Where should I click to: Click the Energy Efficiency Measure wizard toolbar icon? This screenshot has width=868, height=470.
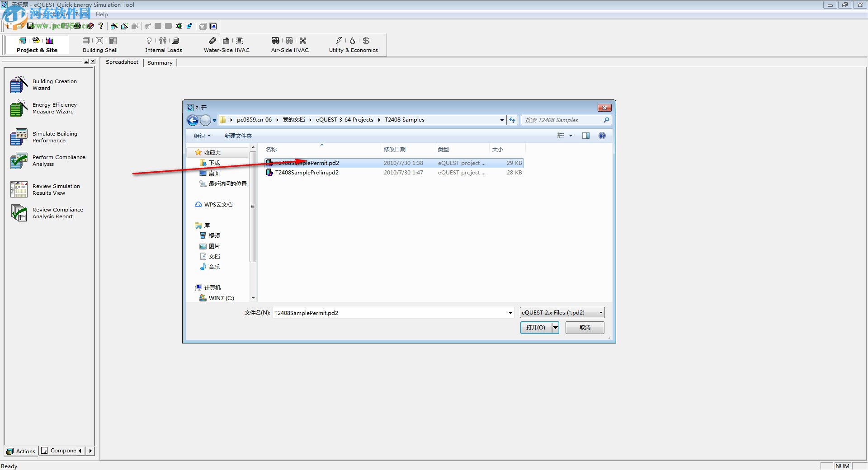[x=124, y=26]
